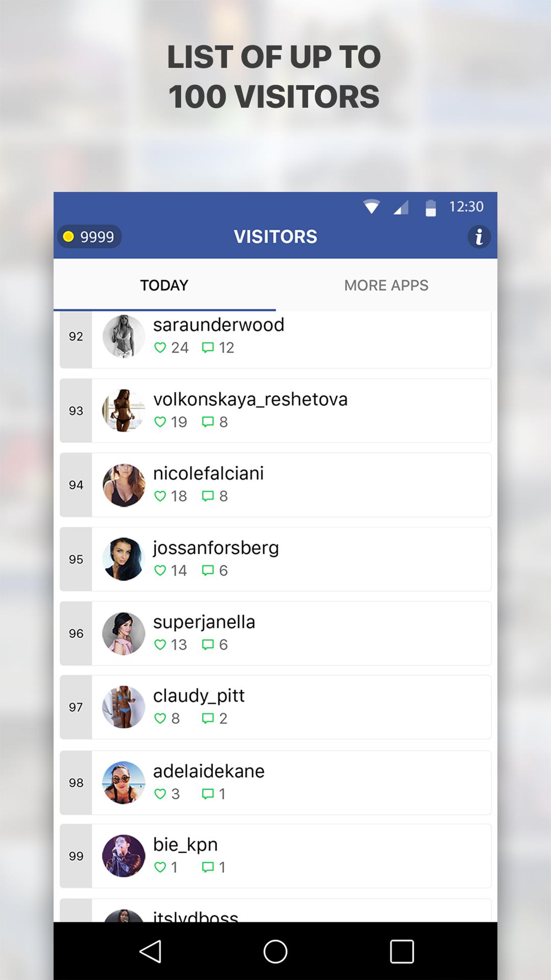Open volkonskaya_reshetova profile picture
Viewport: 551px width, 980px height.
(123, 410)
